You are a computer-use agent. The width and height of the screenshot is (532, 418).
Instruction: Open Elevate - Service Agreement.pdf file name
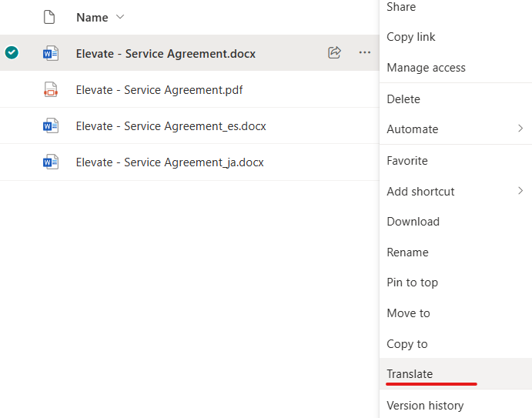click(159, 90)
